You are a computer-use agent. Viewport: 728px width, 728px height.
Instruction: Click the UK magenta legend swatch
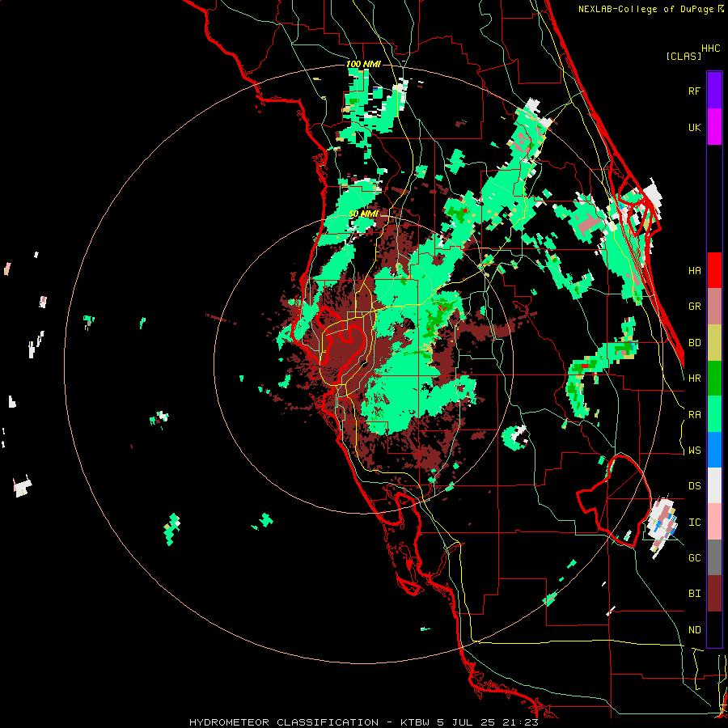[x=714, y=127]
